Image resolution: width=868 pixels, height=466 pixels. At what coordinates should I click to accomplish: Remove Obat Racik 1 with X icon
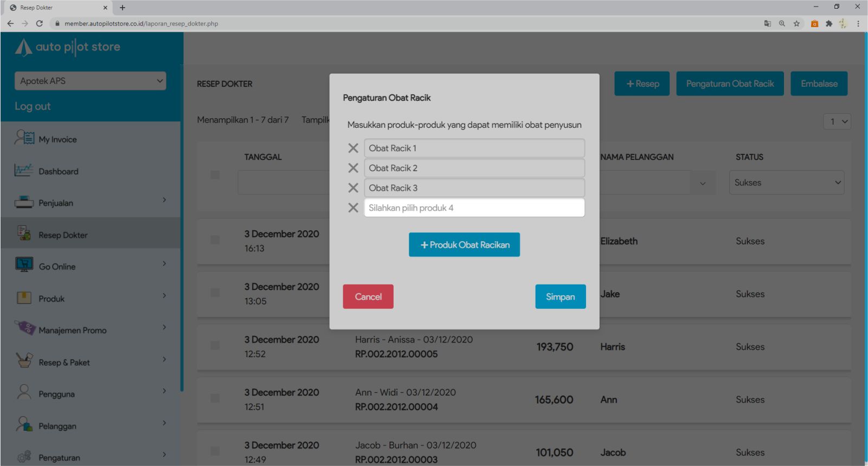coord(353,148)
